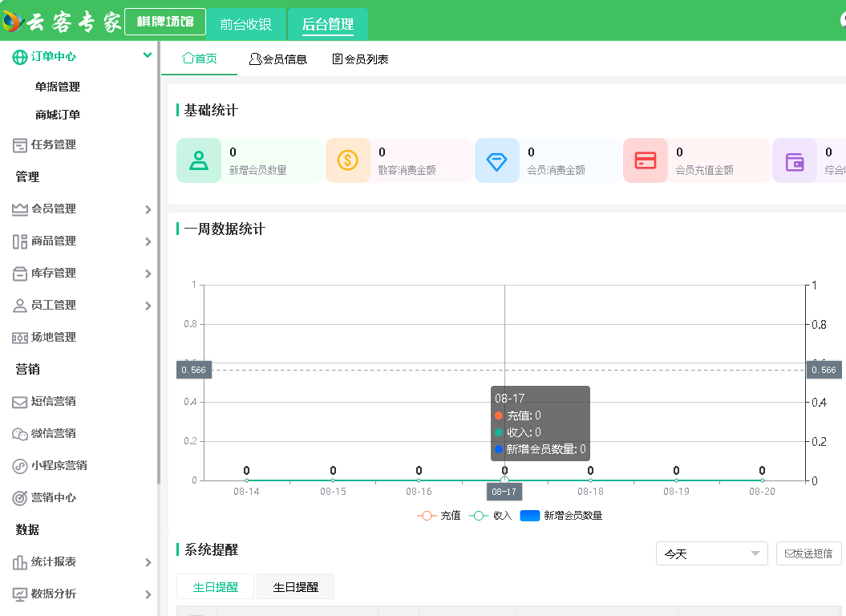The height and width of the screenshot is (616, 846).
Task: Toggle the 收入 series in chart legend
Action: [490, 516]
